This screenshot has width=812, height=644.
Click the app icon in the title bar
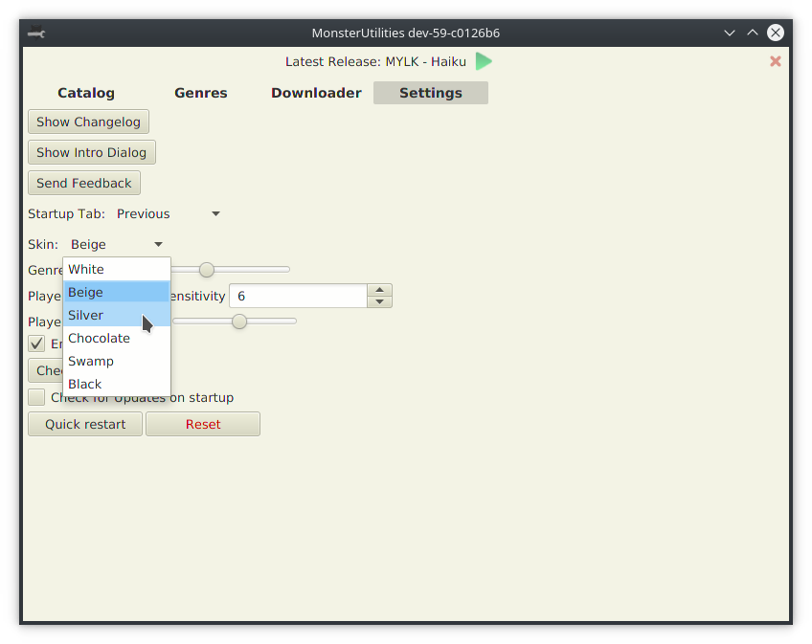pos(36,33)
